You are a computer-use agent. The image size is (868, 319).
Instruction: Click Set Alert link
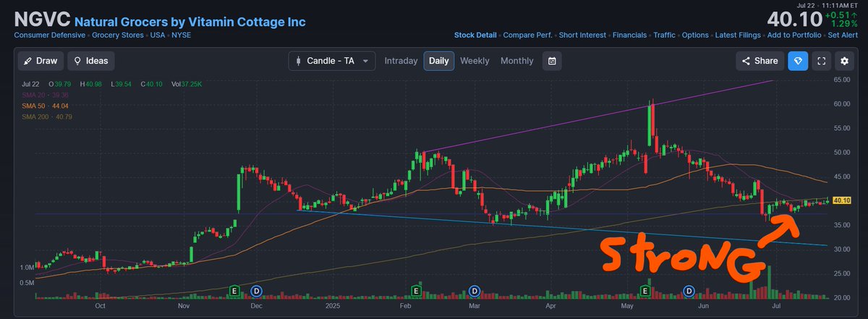(x=842, y=35)
